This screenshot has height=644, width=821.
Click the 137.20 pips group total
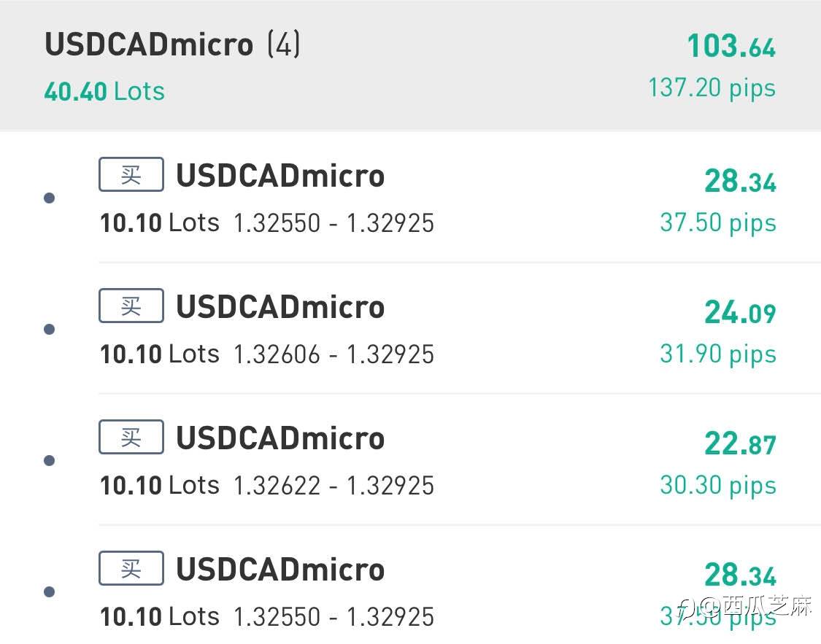(x=712, y=89)
